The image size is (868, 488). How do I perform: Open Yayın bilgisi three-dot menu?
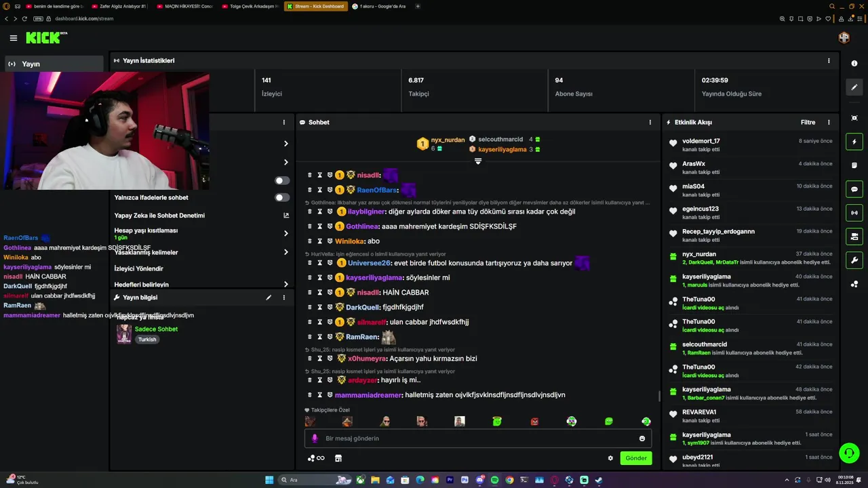284,298
